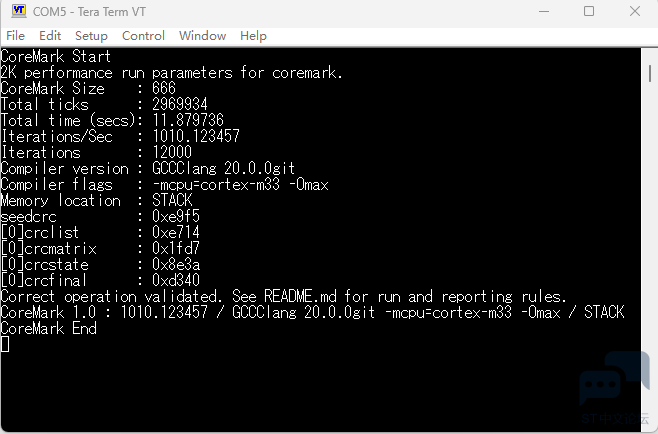
Task: Click the 'CoreMark 1.0 :' summary line
Action: click(x=313, y=312)
